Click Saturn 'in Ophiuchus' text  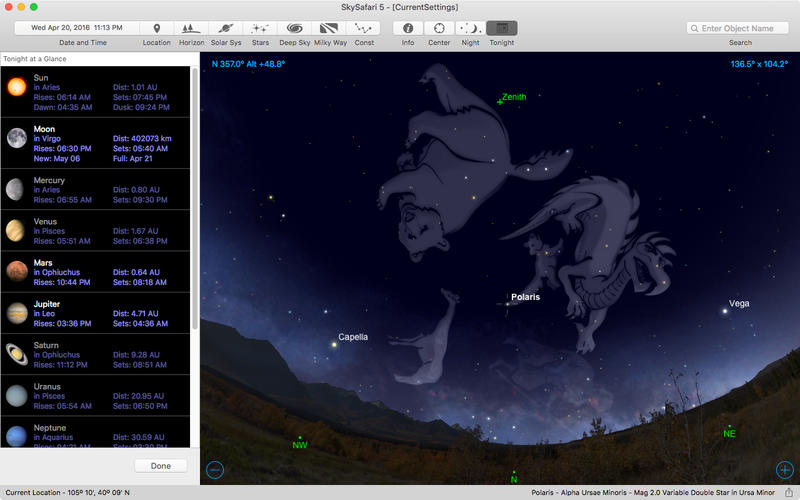coord(57,355)
